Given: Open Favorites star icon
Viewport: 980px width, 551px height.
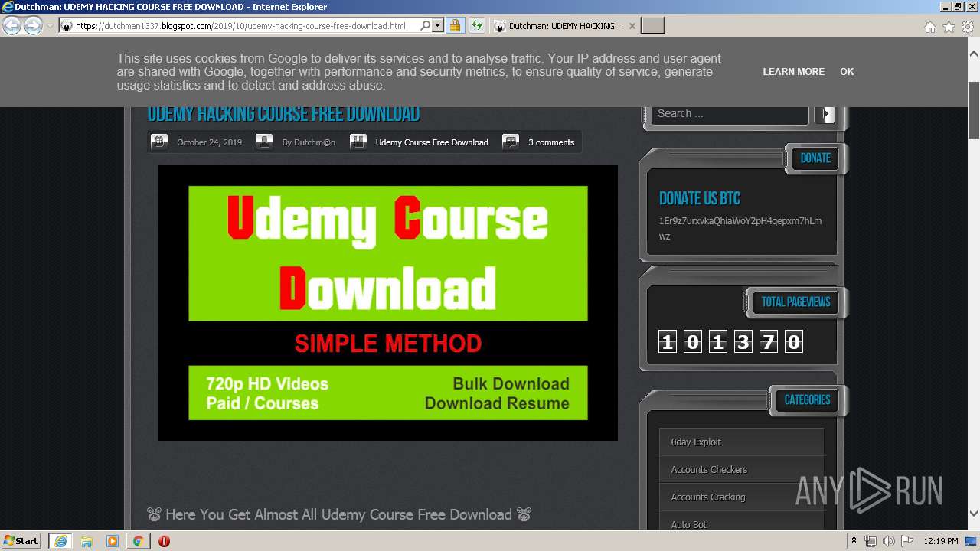Looking at the screenshot, I should pyautogui.click(x=949, y=27).
